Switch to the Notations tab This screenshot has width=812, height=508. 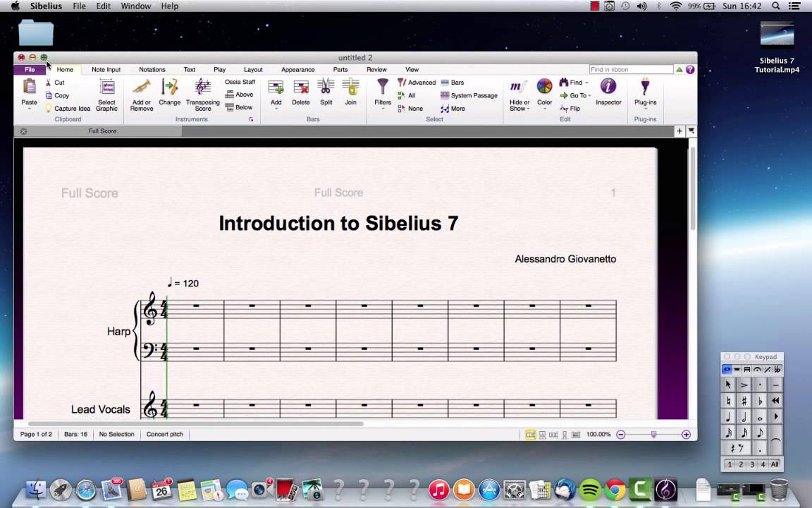coord(152,69)
